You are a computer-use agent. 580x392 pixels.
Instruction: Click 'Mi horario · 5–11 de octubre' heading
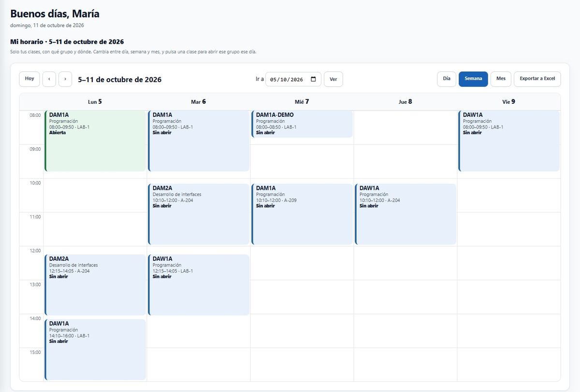pyautogui.click(x=67, y=42)
